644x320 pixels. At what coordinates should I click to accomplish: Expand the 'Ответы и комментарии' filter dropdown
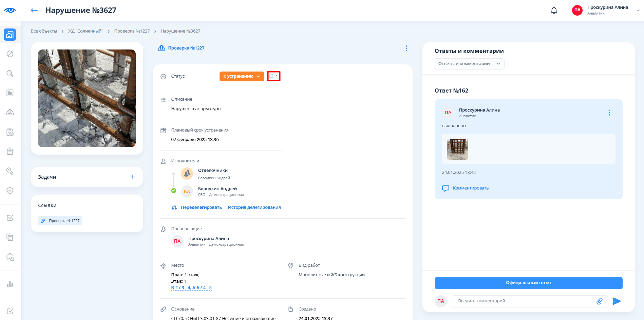469,64
